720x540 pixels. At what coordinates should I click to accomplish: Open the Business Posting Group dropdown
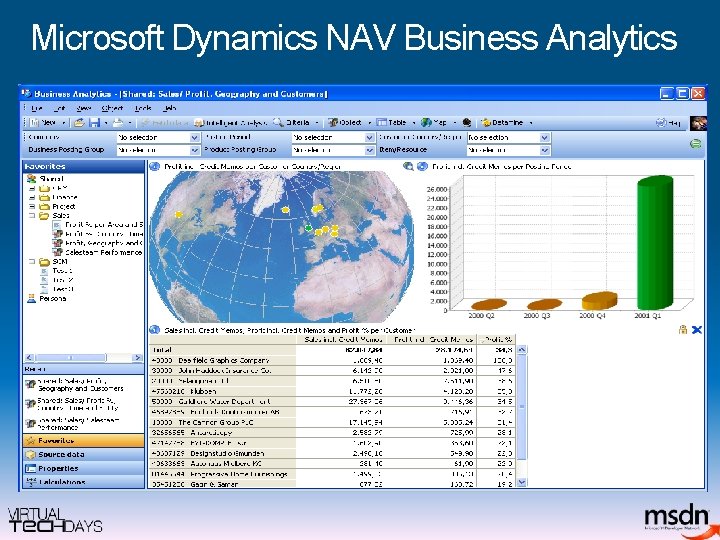pyautogui.click(x=195, y=150)
